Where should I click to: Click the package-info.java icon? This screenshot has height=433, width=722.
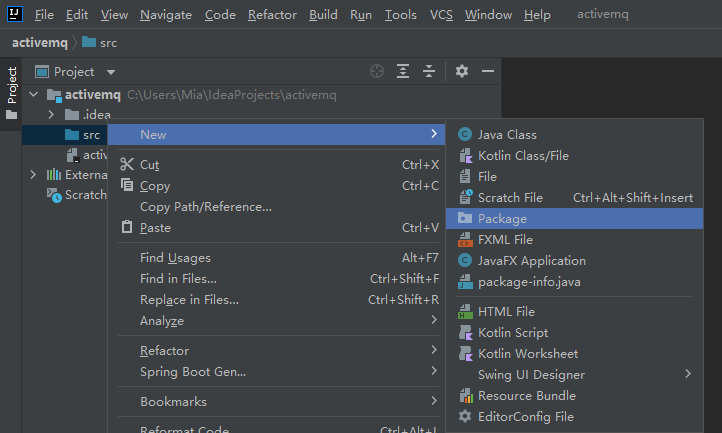pyautogui.click(x=465, y=282)
